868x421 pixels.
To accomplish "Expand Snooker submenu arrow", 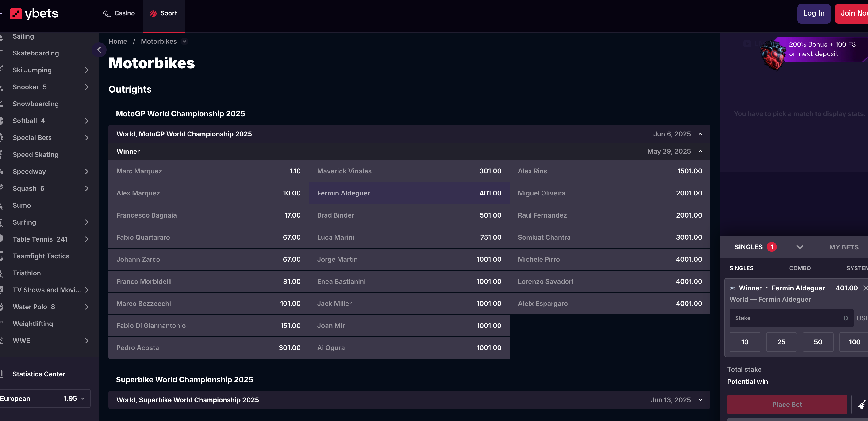I will pyautogui.click(x=87, y=87).
